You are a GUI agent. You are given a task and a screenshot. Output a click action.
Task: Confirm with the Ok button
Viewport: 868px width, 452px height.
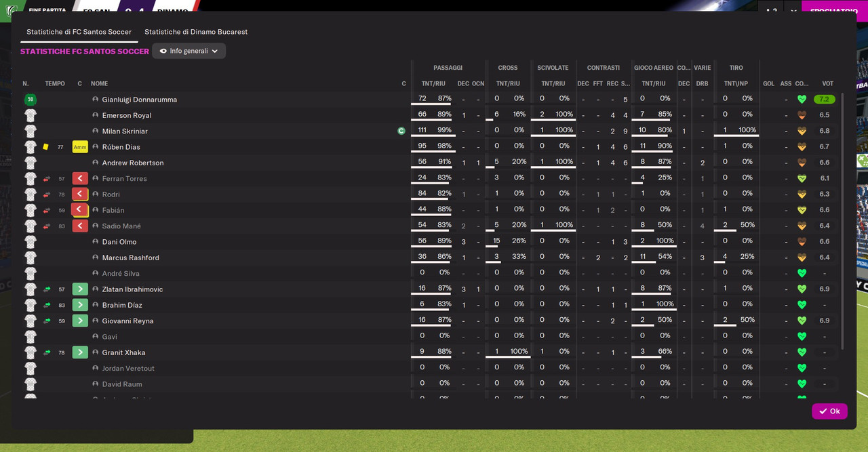point(829,411)
